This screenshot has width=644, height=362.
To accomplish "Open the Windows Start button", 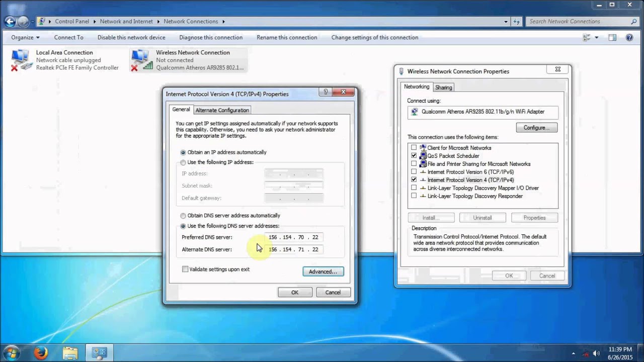I will click(12, 352).
